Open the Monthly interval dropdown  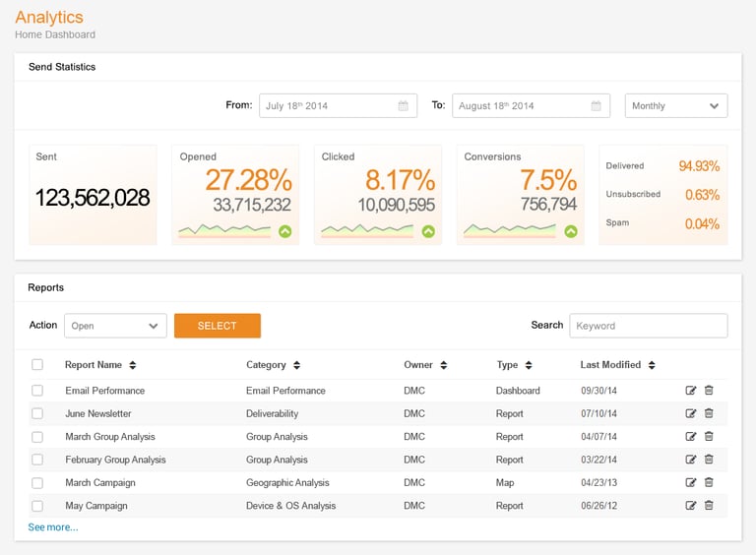(x=676, y=105)
